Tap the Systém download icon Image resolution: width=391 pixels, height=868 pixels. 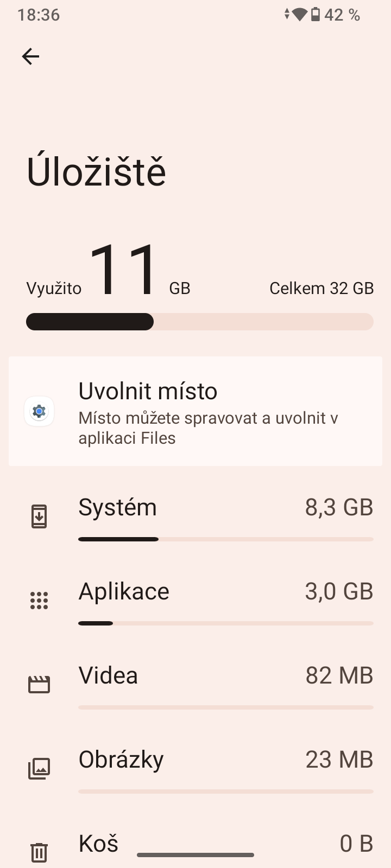pyautogui.click(x=39, y=516)
